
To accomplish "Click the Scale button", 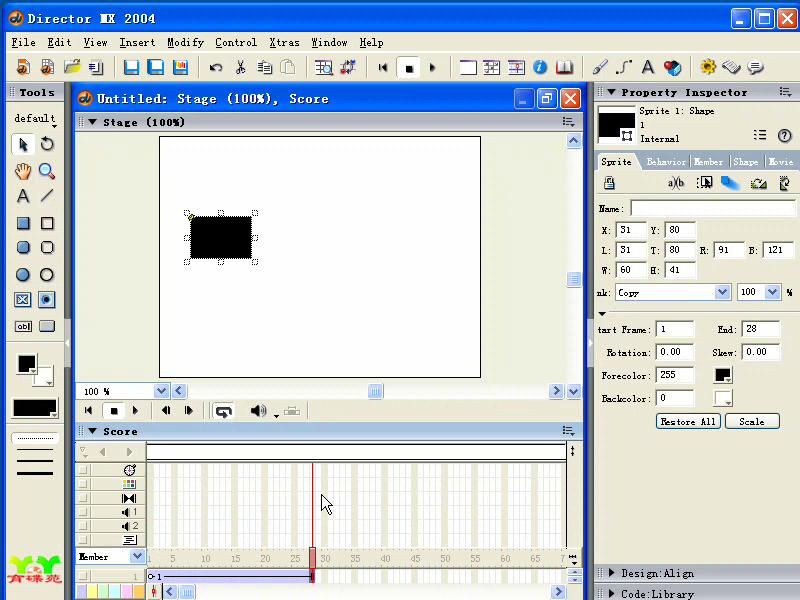I will click(752, 421).
